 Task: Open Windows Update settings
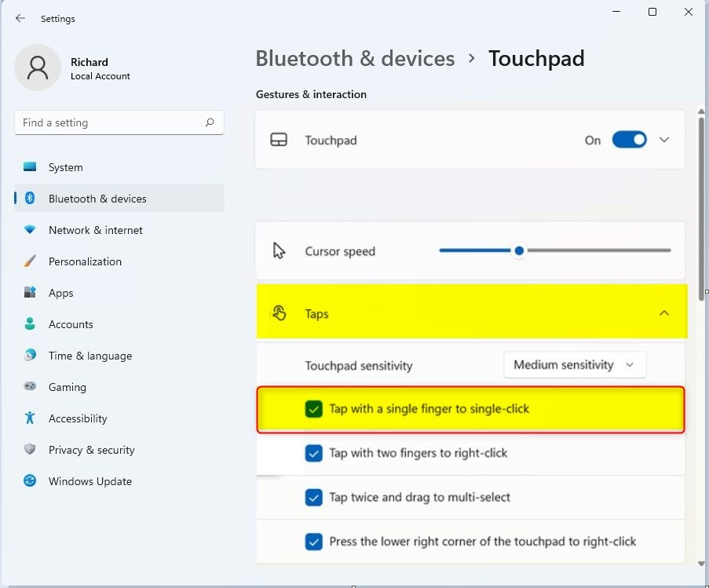click(x=90, y=481)
